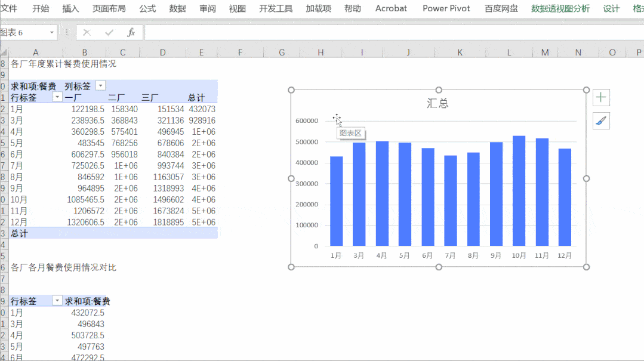Select the 求和项:餐费 header in lower pivot
The height and width of the screenshot is (361, 644).
[87, 301]
